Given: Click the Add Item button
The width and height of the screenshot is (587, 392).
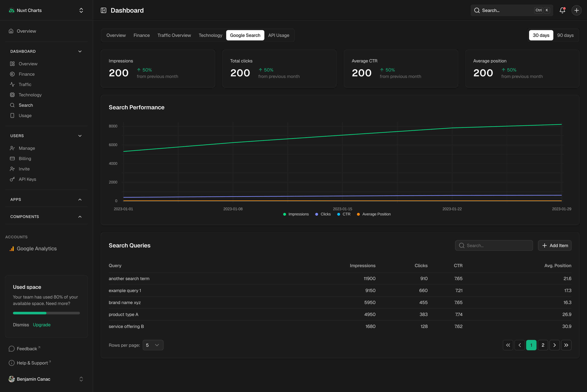Looking at the screenshot, I should click(x=554, y=245).
